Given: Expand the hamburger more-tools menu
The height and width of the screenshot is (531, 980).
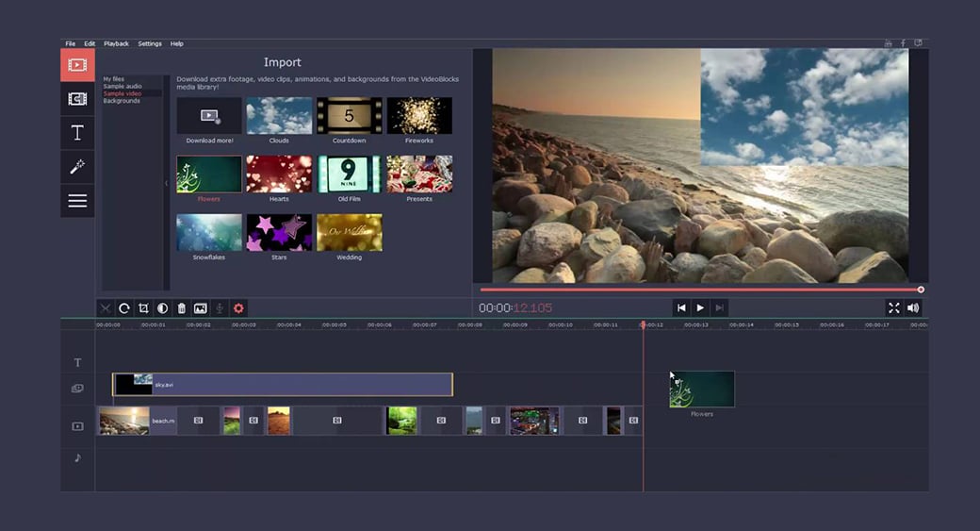Looking at the screenshot, I should coord(77,201).
